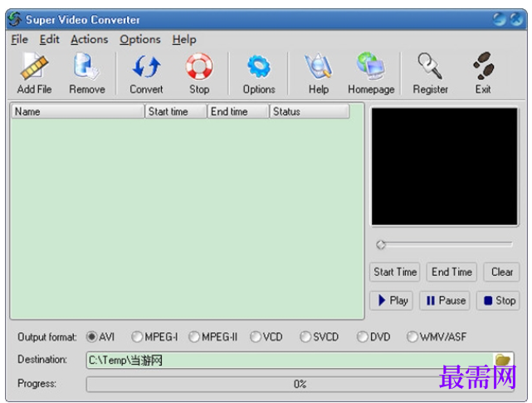Visit the Homepage via the globe icon
Screen dimensions: 532x403
[x=370, y=66]
